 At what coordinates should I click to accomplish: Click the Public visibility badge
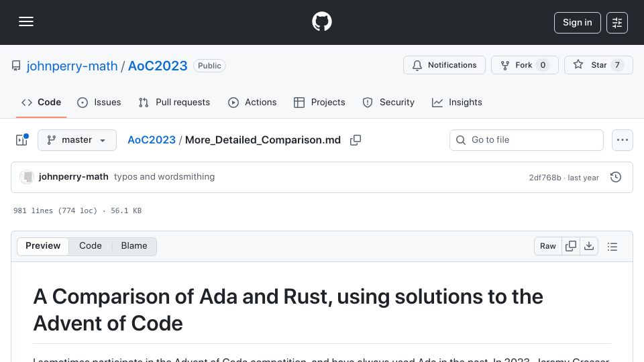pyautogui.click(x=209, y=66)
